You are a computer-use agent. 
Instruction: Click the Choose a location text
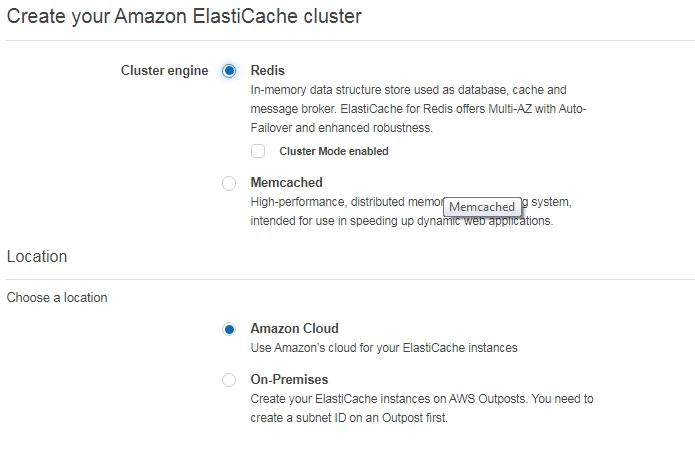point(57,298)
